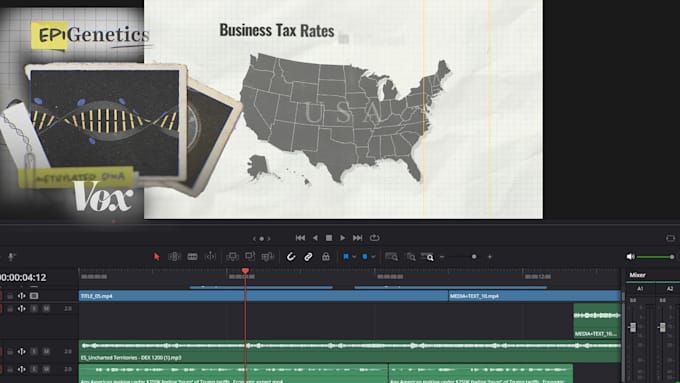
Task: Select the A2 mixer channel label
Action: click(x=670, y=288)
